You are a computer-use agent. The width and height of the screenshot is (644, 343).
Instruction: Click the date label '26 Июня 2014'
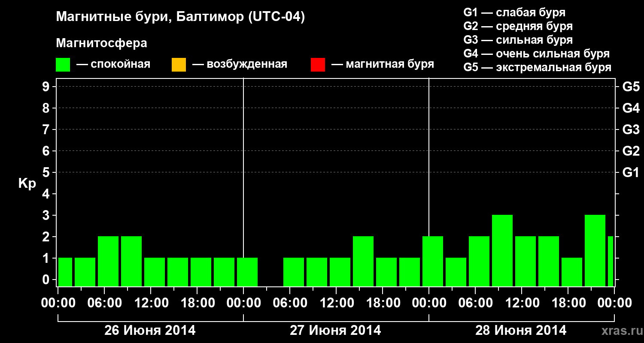(150, 331)
